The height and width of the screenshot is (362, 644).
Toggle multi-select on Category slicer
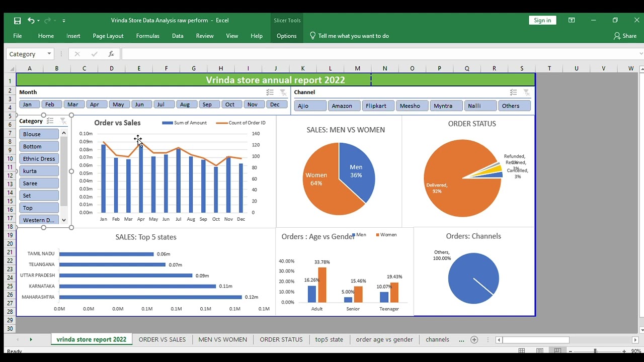[x=50, y=121]
